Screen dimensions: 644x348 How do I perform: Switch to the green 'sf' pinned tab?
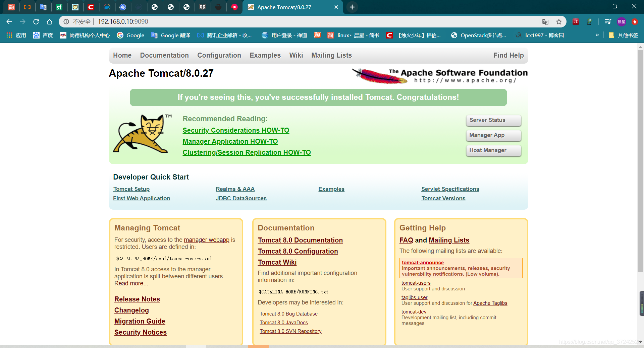click(59, 7)
